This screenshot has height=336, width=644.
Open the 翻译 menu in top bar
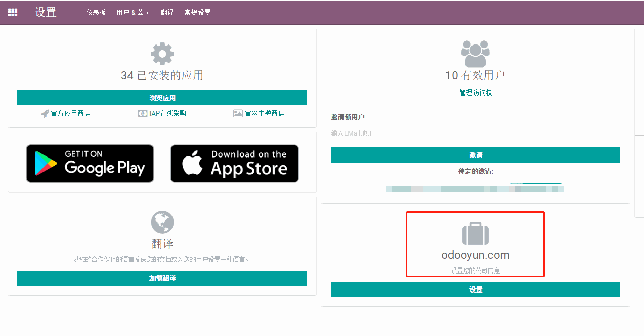(167, 12)
